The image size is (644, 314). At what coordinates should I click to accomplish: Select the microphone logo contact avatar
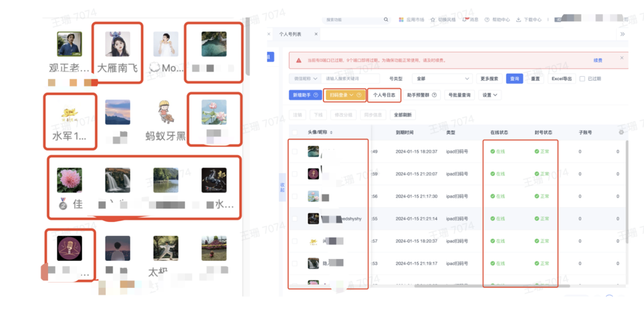point(70,248)
